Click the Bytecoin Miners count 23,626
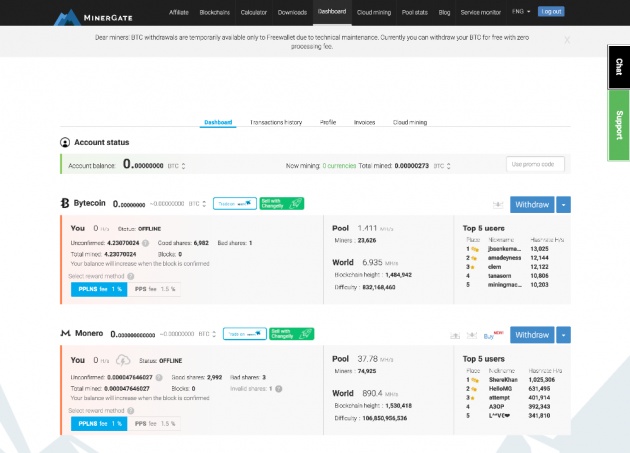 click(367, 240)
